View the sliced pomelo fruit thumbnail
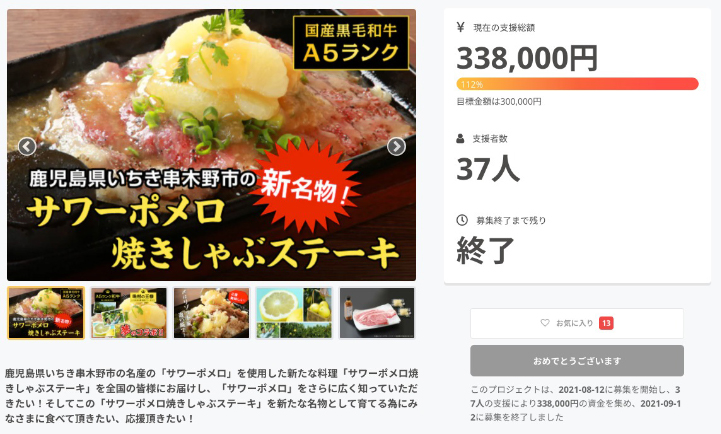This screenshot has height=434, width=721. (294, 313)
